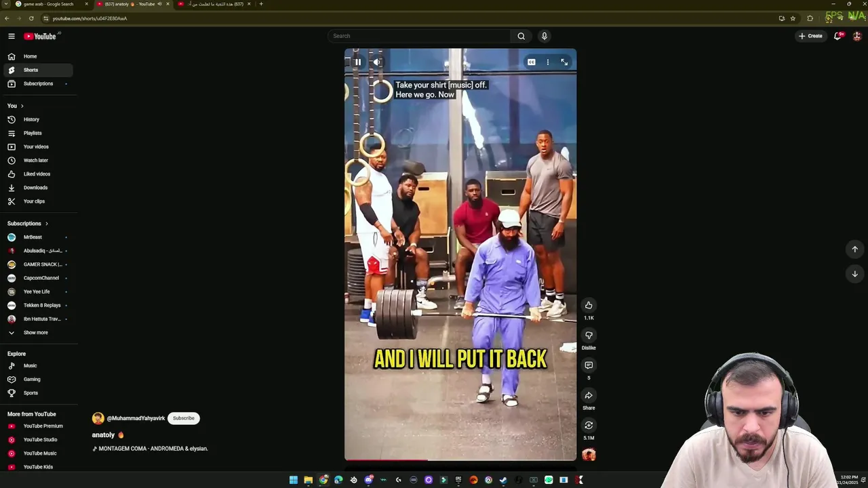Open MrBeast channel subscription
The width and height of the screenshot is (868, 488).
(x=37, y=237)
